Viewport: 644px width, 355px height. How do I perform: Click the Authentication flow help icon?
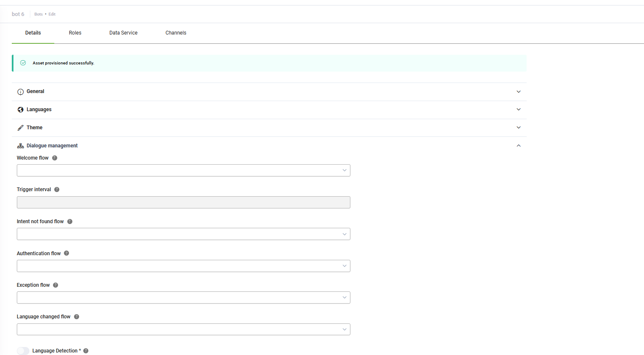pyautogui.click(x=66, y=254)
